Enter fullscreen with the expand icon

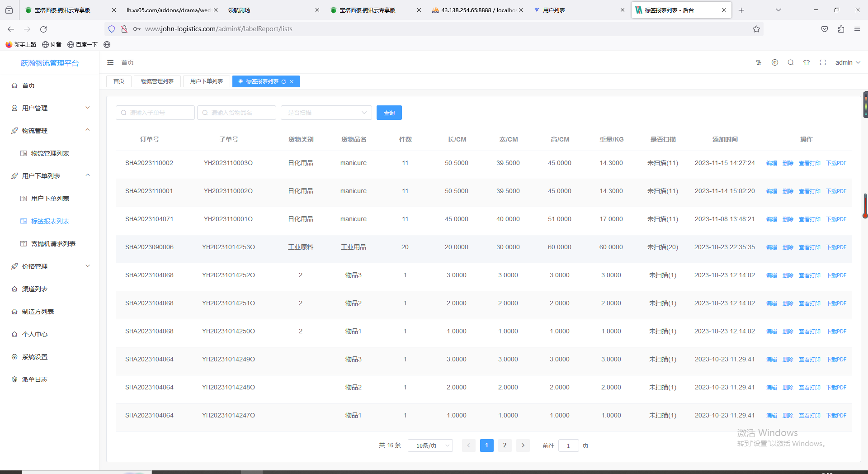[x=823, y=62]
